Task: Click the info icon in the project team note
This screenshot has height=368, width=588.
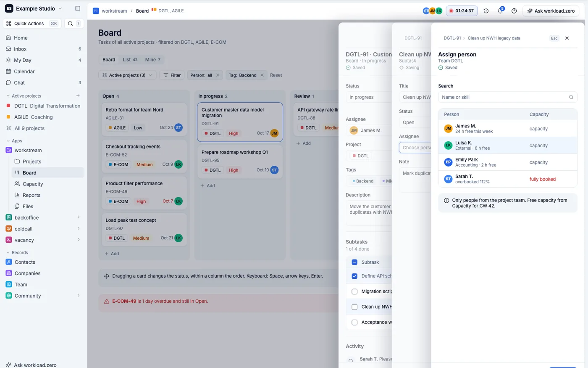Action: click(446, 201)
